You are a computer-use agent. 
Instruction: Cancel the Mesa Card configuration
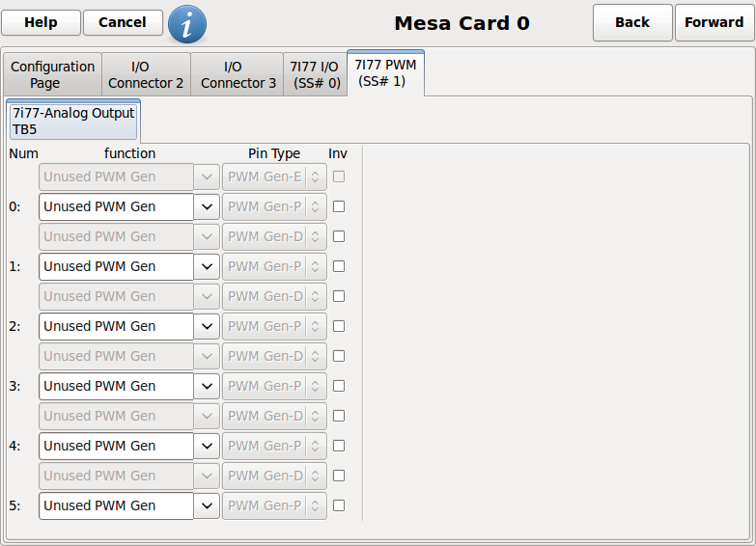123,22
